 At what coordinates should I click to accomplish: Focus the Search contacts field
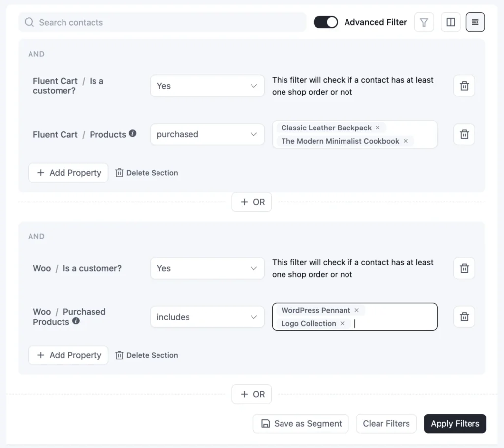[162, 22]
